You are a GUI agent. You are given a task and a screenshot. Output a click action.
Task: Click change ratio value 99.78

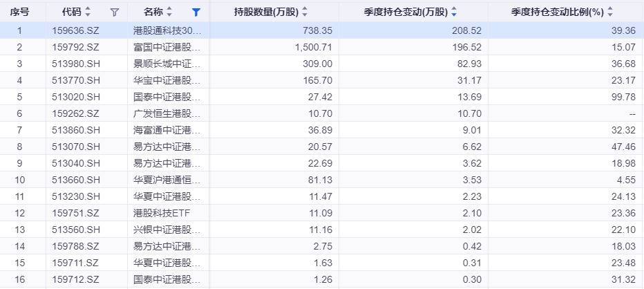click(x=624, y=97)
